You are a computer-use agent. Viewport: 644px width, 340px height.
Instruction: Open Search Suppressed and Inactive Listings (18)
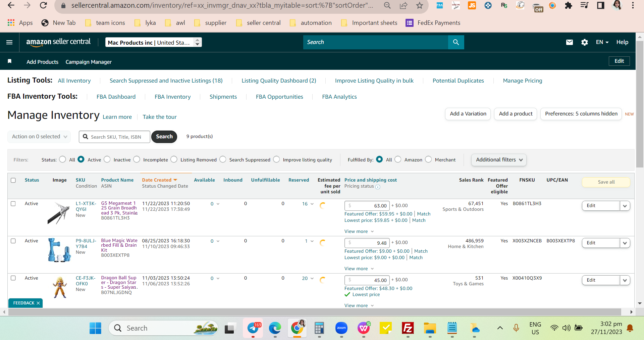(x=166, y=81)
